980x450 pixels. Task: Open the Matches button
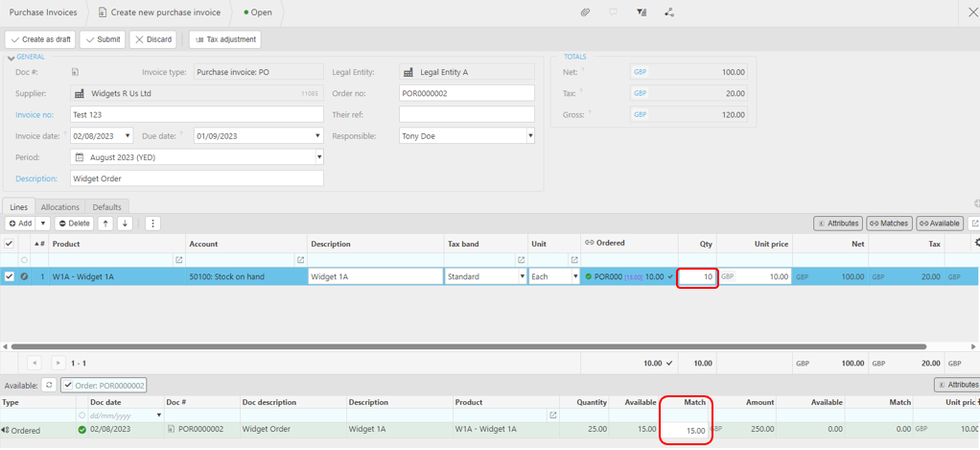tap(889, 224)
